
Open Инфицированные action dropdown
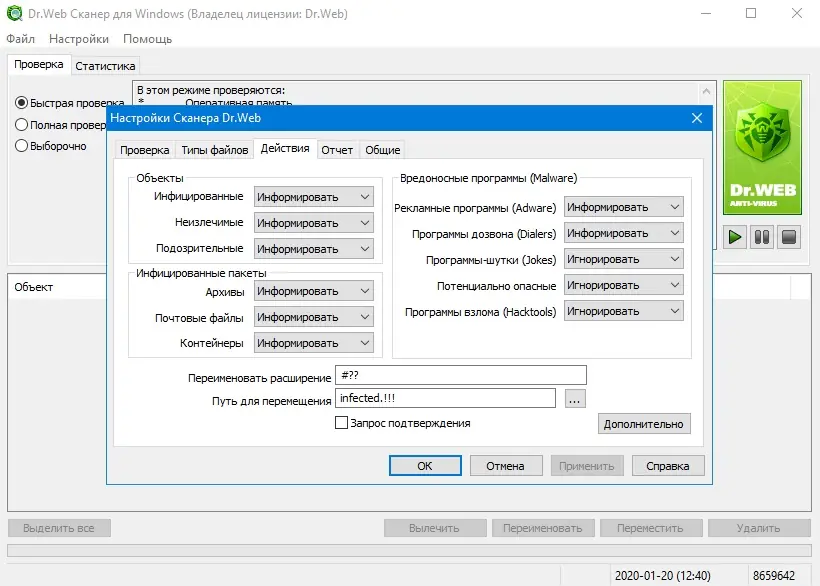click(314, 197)
